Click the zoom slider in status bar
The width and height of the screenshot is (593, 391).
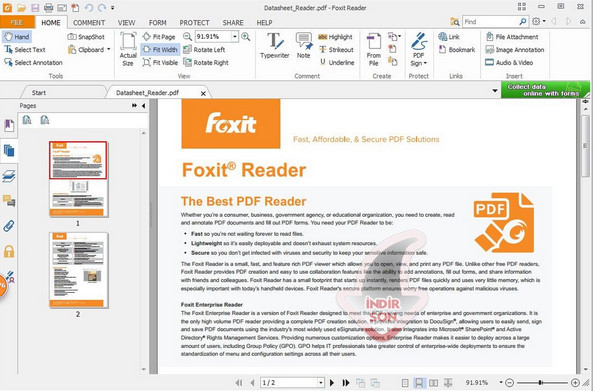(542, 383)
